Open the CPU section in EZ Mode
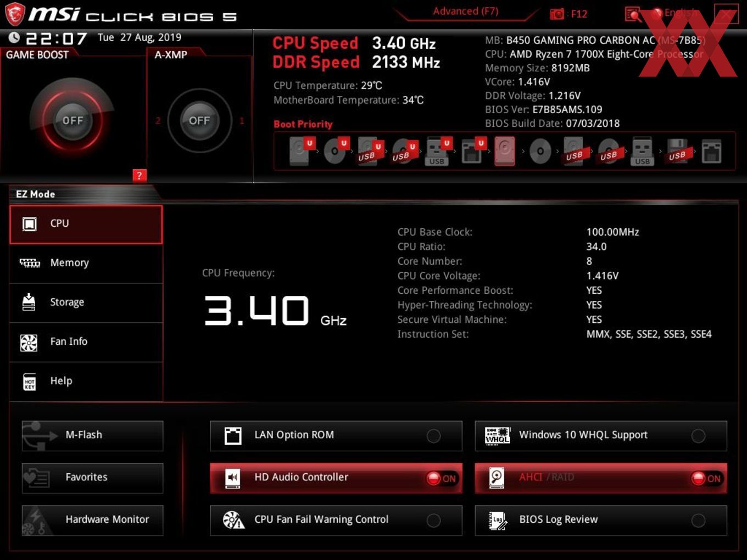 [86, 224]
